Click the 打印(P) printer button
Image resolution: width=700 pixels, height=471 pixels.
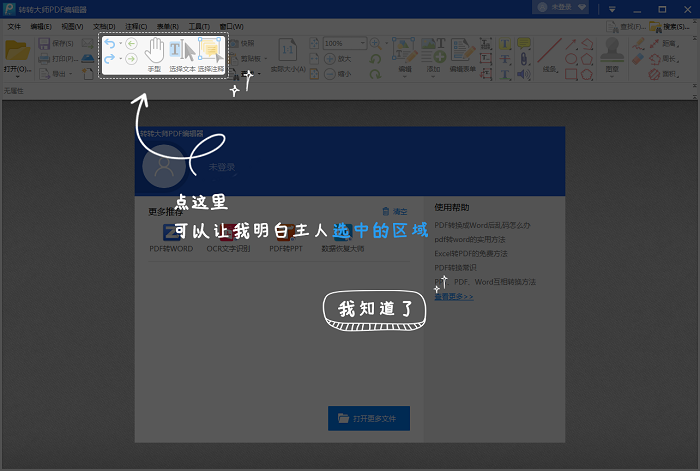tap(58, 59)
